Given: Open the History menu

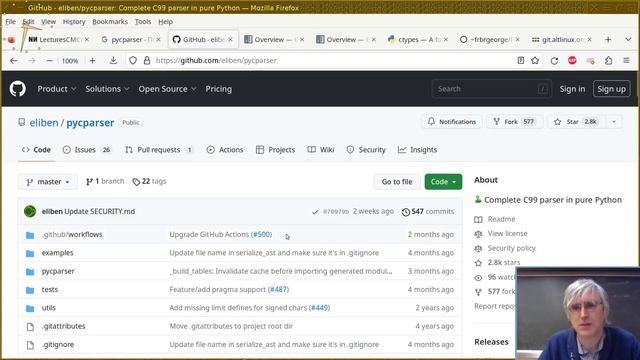Looking at the screenshot, I should tap(74, 22).
